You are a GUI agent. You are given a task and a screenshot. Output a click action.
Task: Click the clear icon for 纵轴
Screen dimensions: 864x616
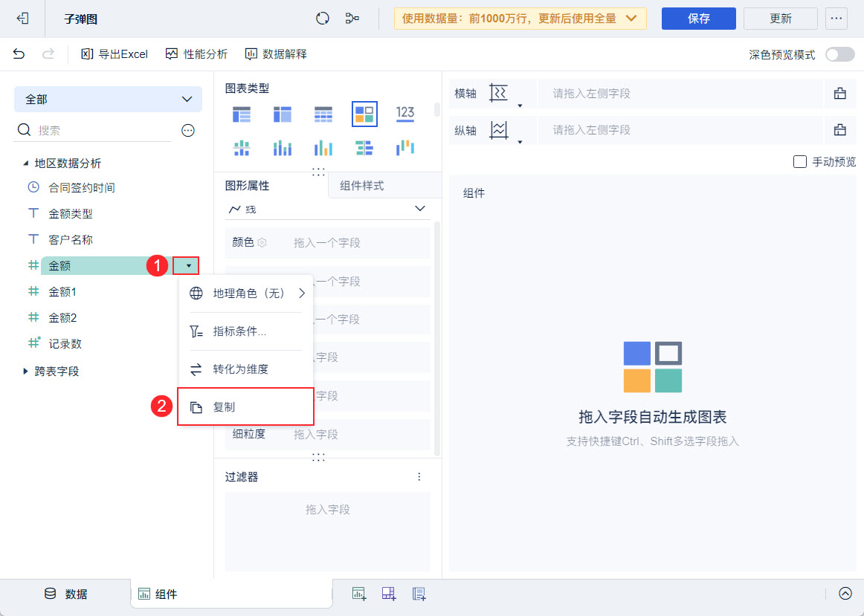(839, 130)
